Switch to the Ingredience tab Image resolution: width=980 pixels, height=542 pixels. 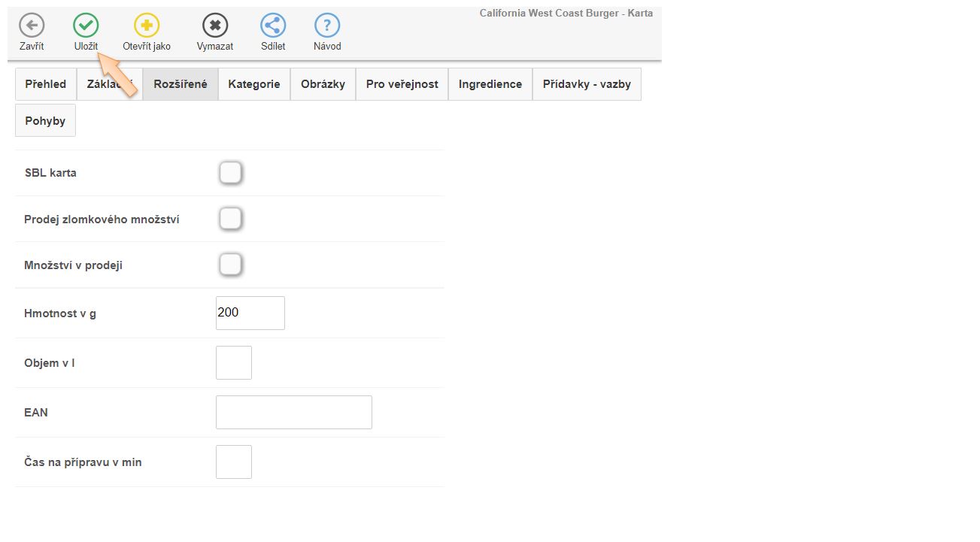[x=490, y=84]
